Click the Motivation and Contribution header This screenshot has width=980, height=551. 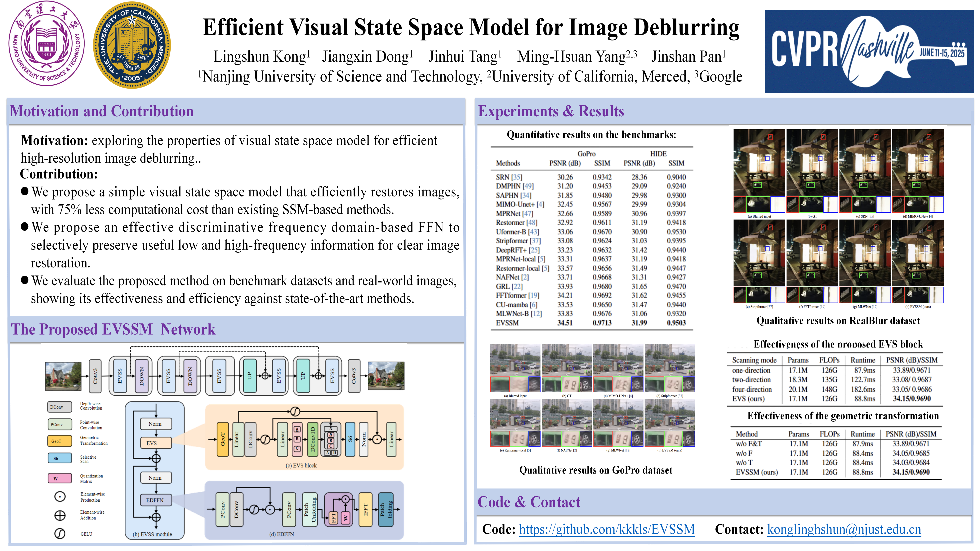click(102, 111)
